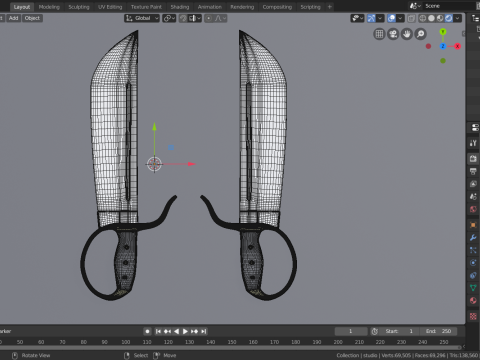Expand the gizmo options dropdown arrow
Image resolution: width=480 pixels, height=360 pixels.
click(x=380, y=18)
